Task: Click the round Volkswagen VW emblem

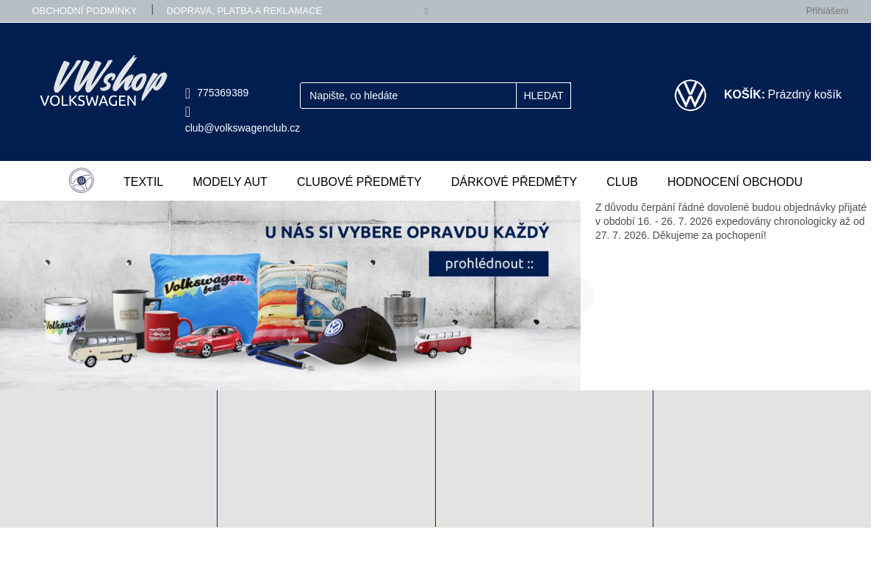Action: tap(690, 96)
